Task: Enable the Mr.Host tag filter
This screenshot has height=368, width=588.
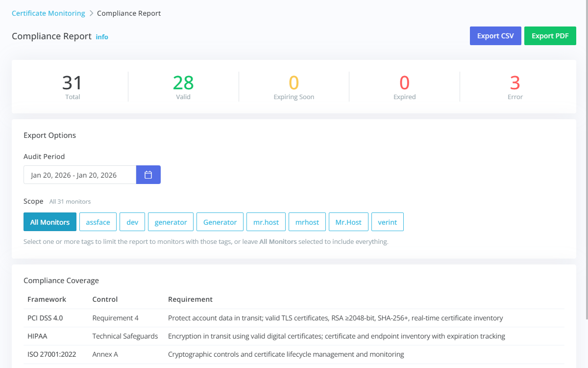Action: (x=348, y=222)
